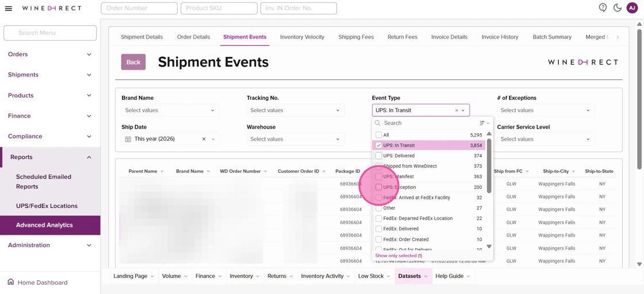Screen dimensions: 644x294
Task: Open Package ID column chevron
Action: (365, 171)
